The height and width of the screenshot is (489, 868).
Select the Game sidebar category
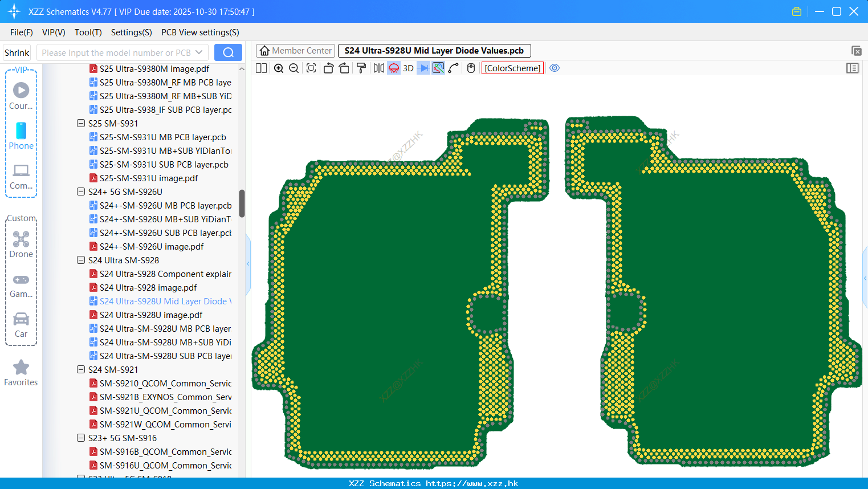pyautogui.click(x=21, y=285)
